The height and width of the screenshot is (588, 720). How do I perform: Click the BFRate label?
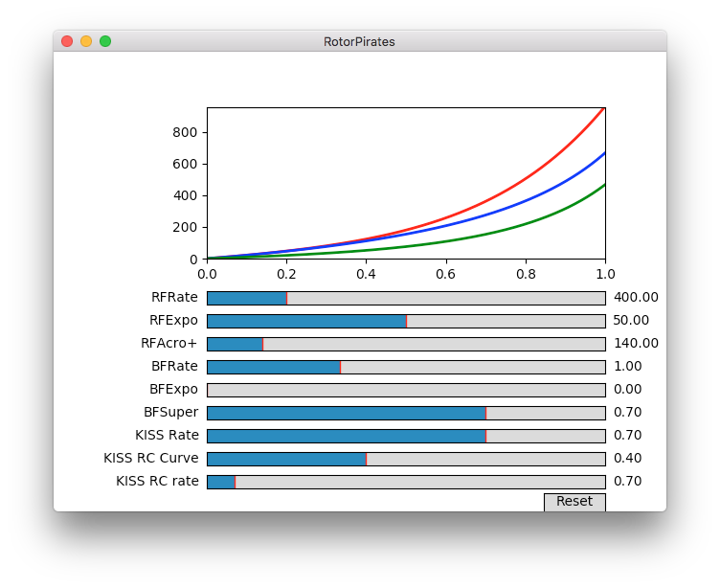174,366
